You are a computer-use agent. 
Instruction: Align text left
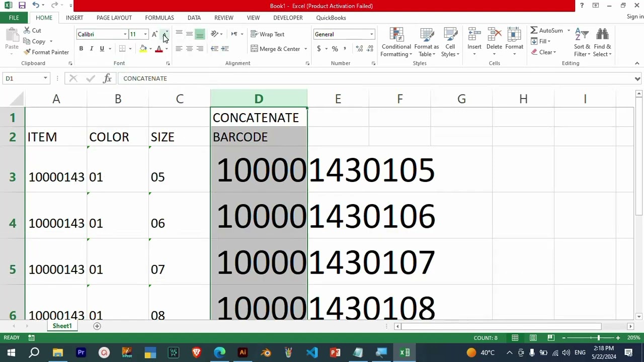[x=179, y=49]
